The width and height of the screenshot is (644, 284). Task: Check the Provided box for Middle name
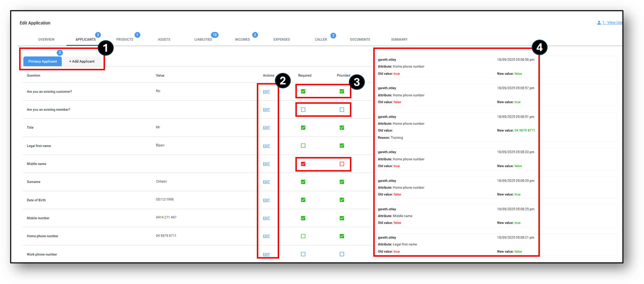pos(342,164)
